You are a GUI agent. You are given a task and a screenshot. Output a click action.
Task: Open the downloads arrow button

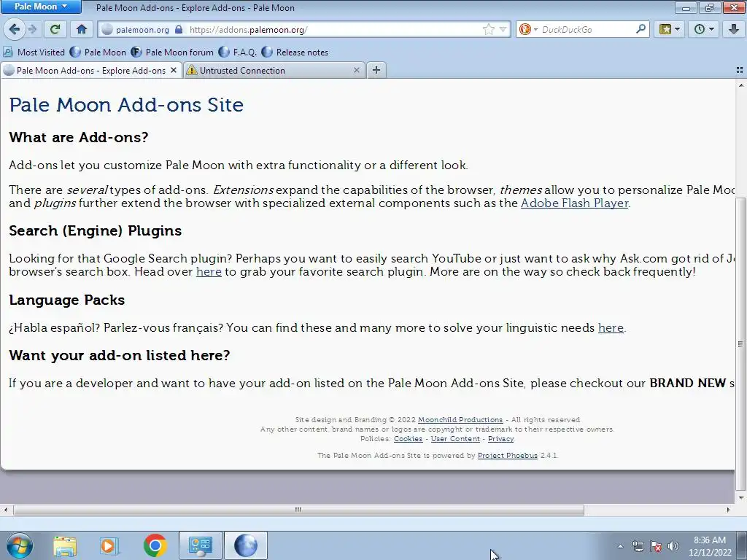(734, 29)
